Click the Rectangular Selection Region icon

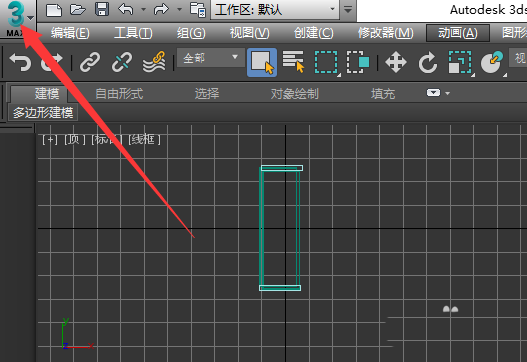coord(327,62)
